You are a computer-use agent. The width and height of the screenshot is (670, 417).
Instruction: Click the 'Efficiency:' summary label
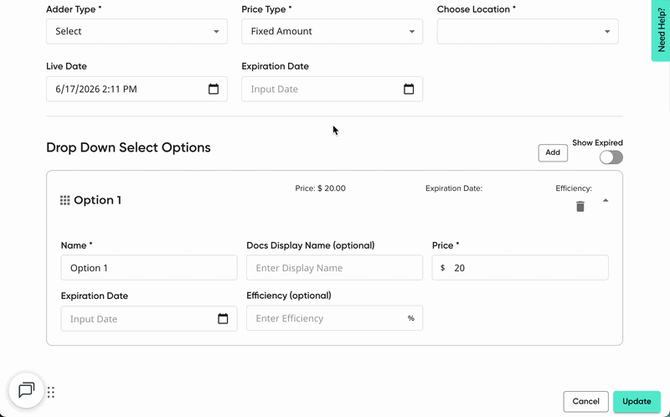573,188
